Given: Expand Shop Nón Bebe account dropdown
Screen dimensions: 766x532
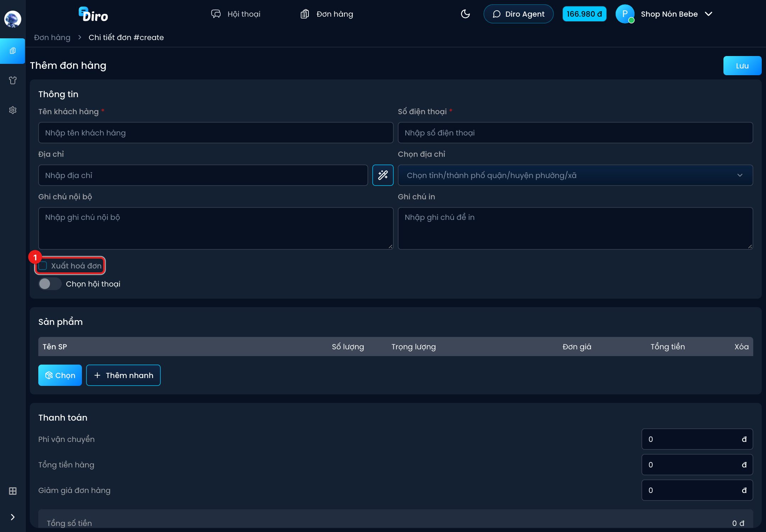Looking at the screenshot, I should point(677,14).
